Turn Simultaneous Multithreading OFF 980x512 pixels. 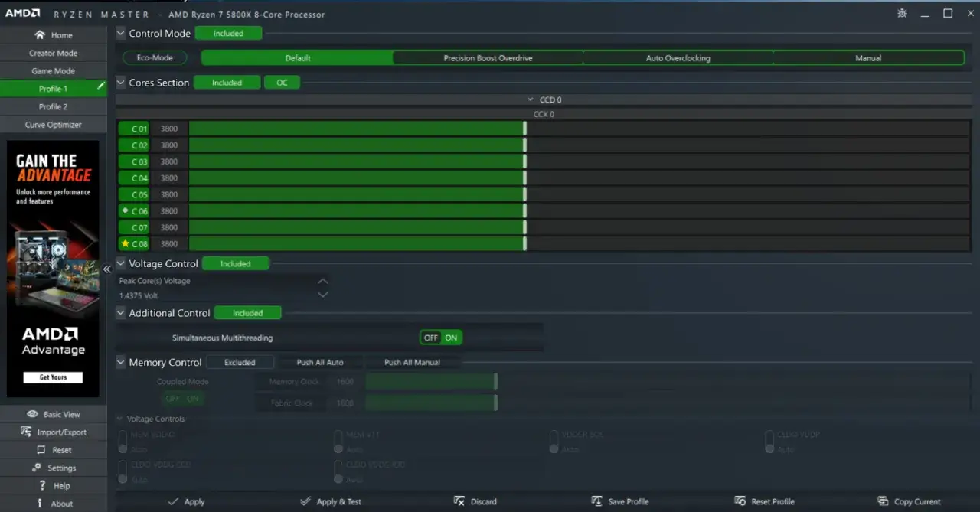point(431,338)
